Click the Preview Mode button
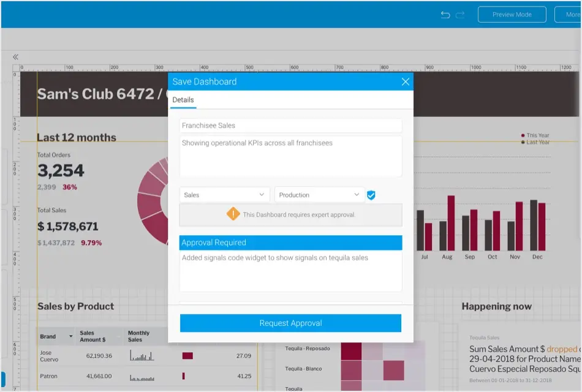 pos(512,15)
